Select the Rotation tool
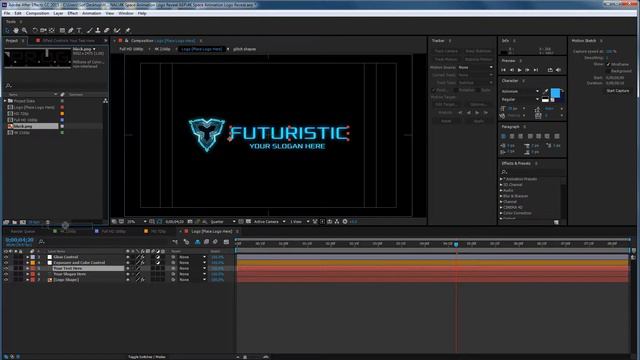This screenshot has width=640, height=360. tap(35, 30)
